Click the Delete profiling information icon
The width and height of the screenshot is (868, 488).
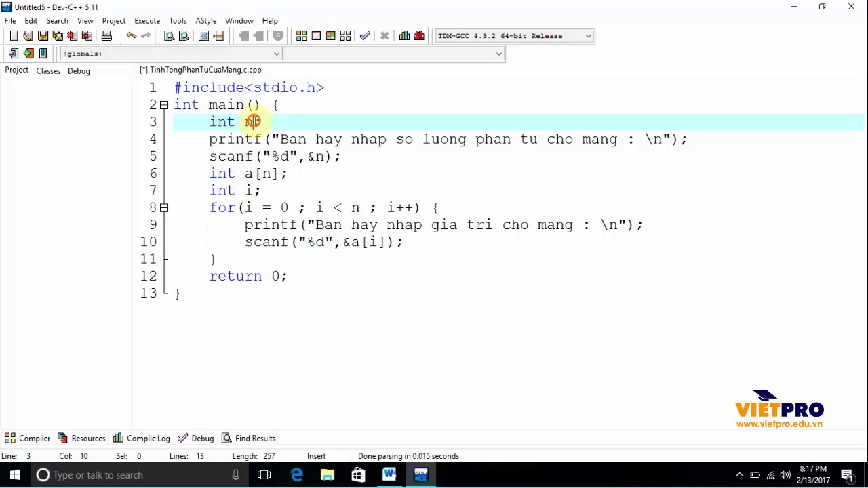(x=419, y=36)
